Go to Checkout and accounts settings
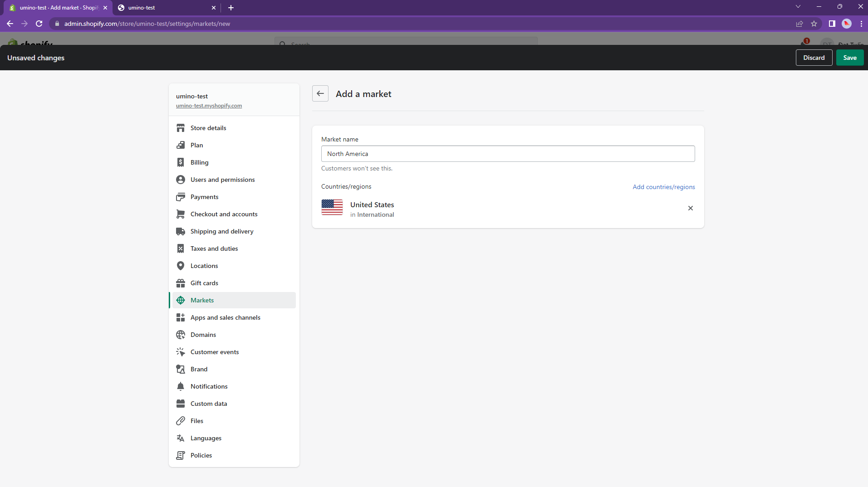The height and width of the screenshot is (487, 868). [234, 214]
